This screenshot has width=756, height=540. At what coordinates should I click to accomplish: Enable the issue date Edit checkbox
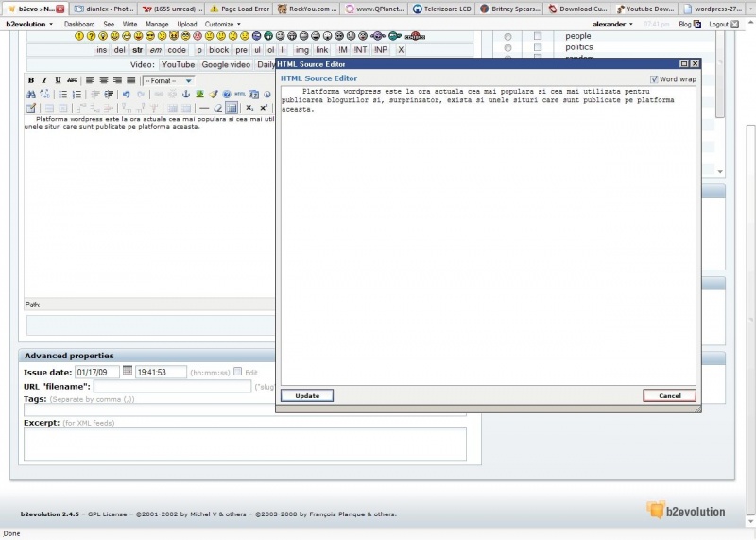(238, 371)
